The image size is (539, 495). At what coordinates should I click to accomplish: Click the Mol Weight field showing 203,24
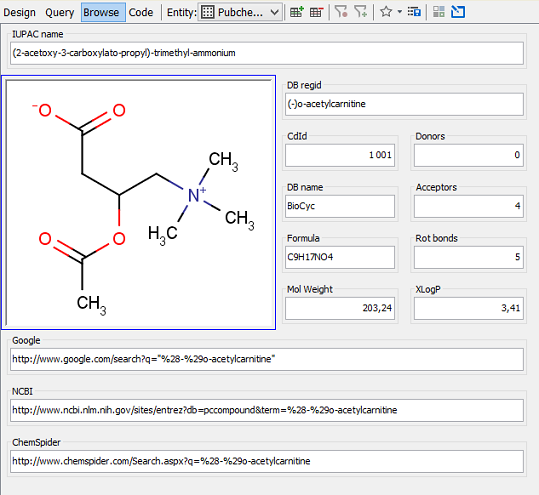[x=340, y=308]
